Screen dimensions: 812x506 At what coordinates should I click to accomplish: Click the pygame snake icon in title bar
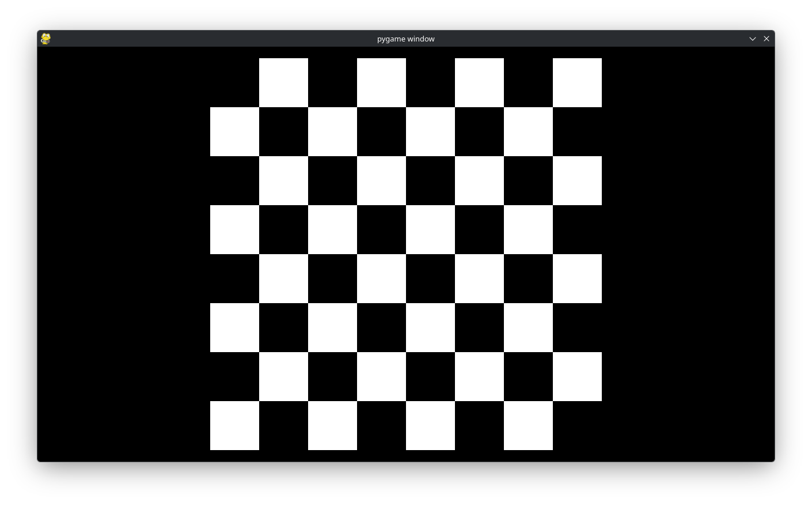45,39
